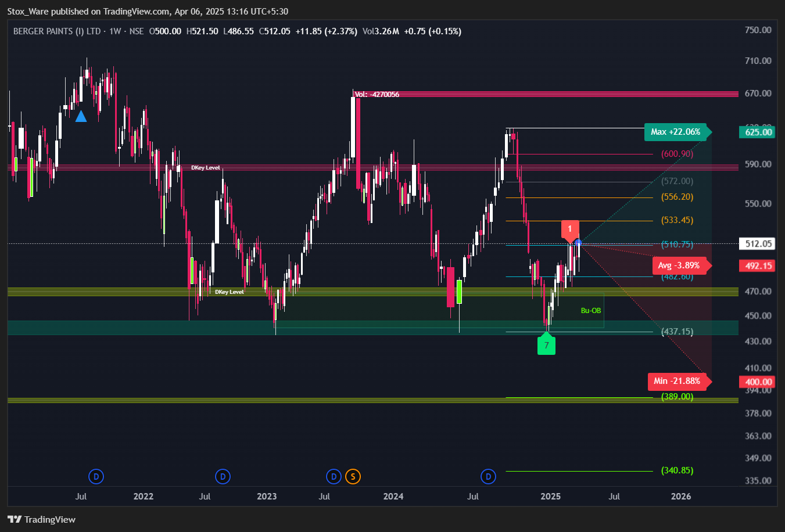Image resolution: width=785 pixels, height=532 pixels.
Task: Click the first dividend D marker on the timeline
Action: pyautogui.click(x=96, y=477)
